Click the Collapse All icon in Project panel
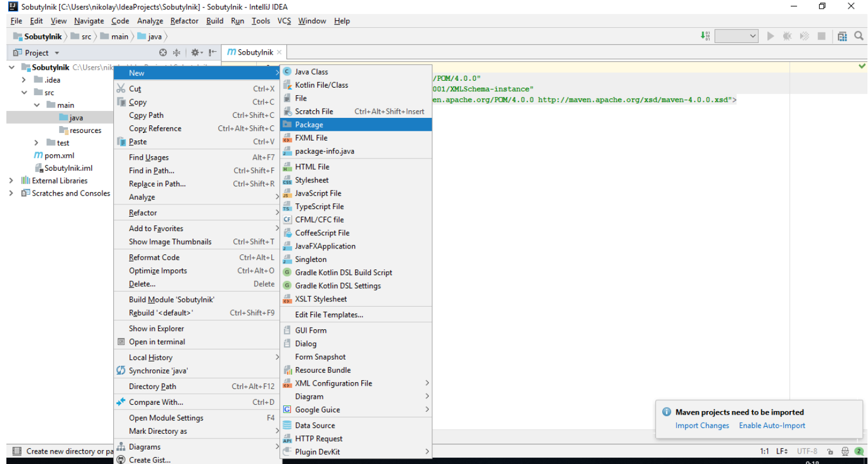Image resolution: width=868 pixels, height=464 pixels. pyautogui.click(x=177, y=52)
